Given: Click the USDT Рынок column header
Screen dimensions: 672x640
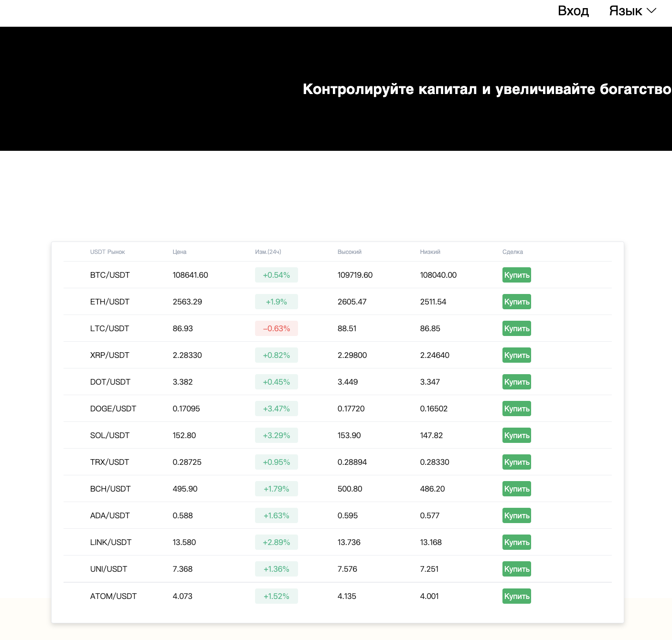Looking at the screenshot, I should (107, 252).
